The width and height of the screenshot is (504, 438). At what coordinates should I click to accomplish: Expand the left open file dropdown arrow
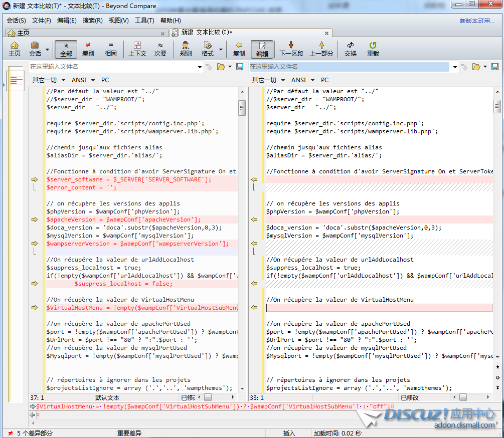[230, 67]
